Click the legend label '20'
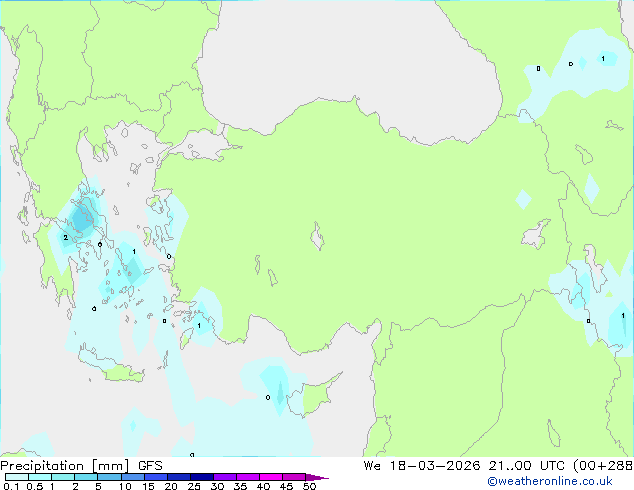This screenshot has height=490, width=634. point(171,486)
